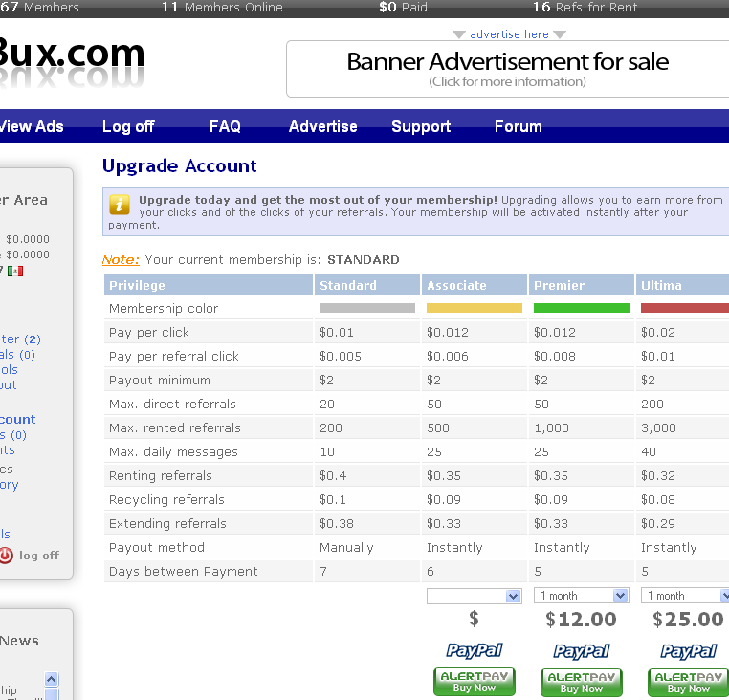The image size is (729, 700).
Task: Select Log off in navigation bar
Action: click(x=128, y=126)
